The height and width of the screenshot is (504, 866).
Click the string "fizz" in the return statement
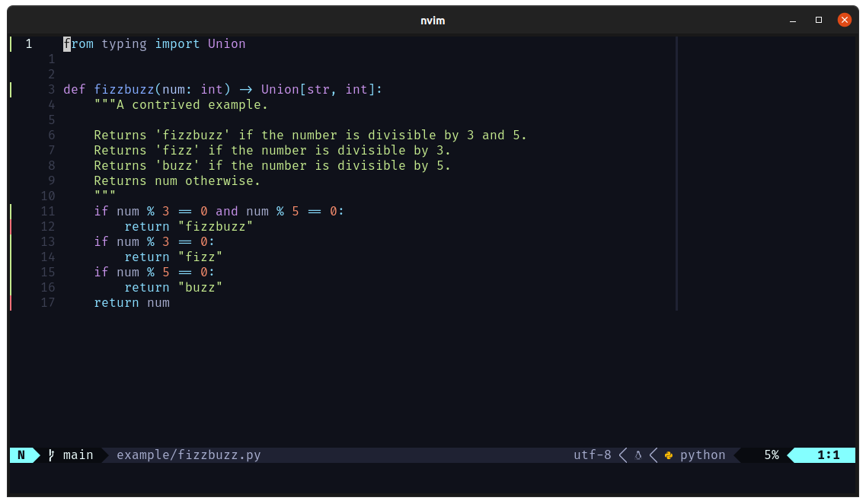click(200, 257)
